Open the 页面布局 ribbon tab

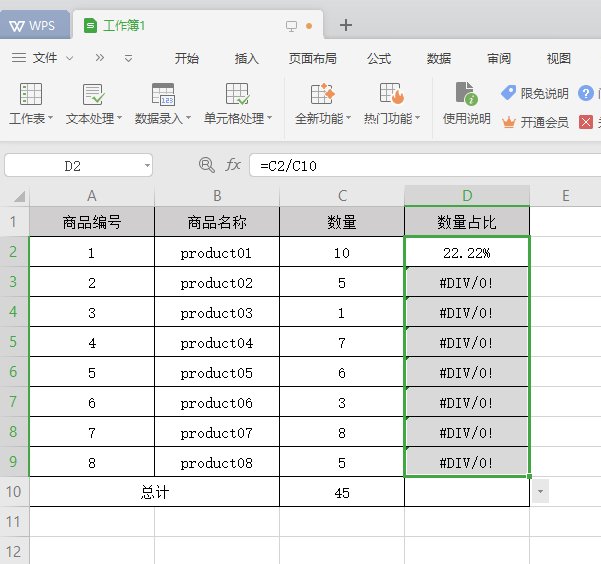[312, 58]
